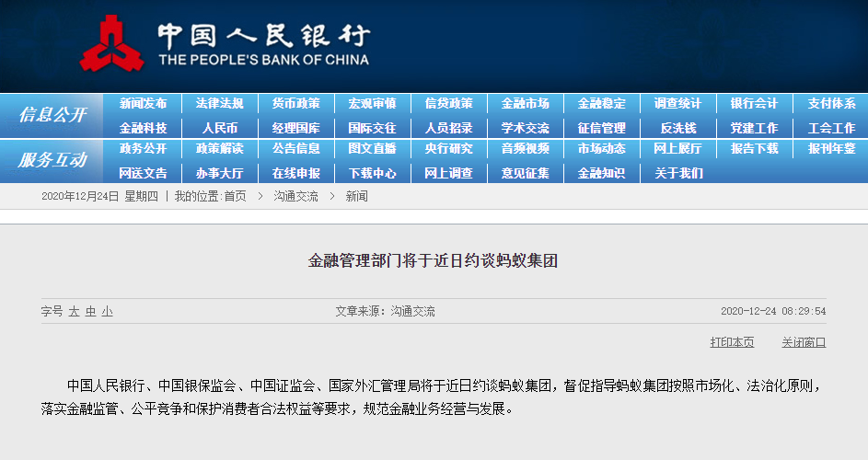
Task: Select 银行会计 menu link
Action: [754, 104]
